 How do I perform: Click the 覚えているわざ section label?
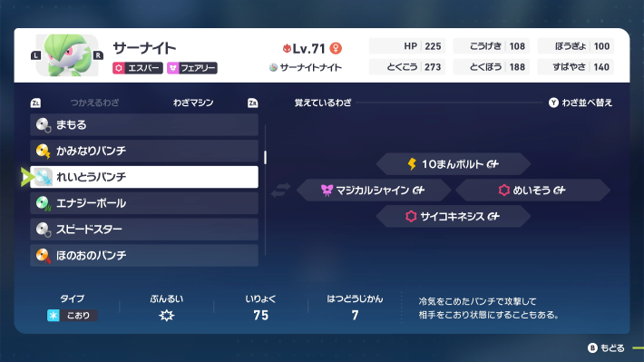[x=323, y=103]
